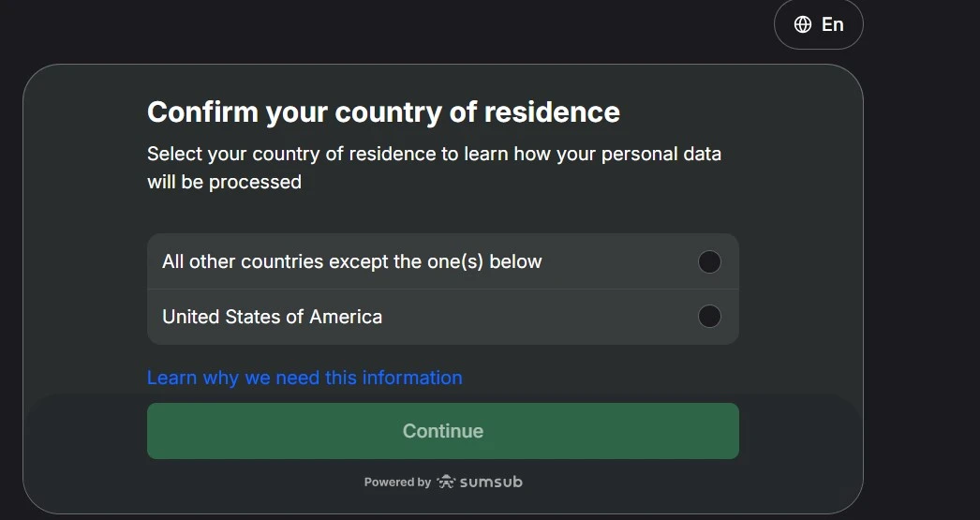This screenshot has height=520, width=980.
Task: Select the "United States of America" radio circle
Action: (709, 317)
